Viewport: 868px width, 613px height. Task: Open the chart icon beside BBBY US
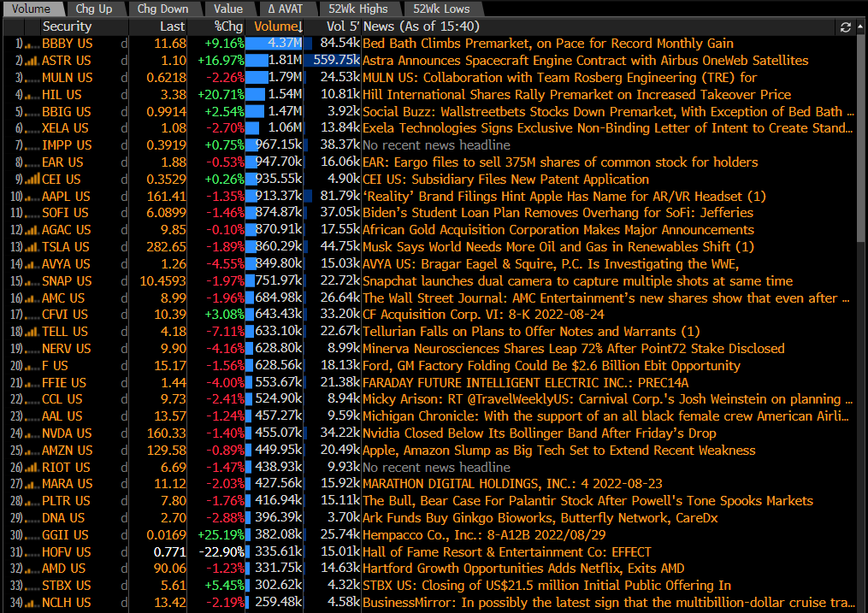pos(32,44)
